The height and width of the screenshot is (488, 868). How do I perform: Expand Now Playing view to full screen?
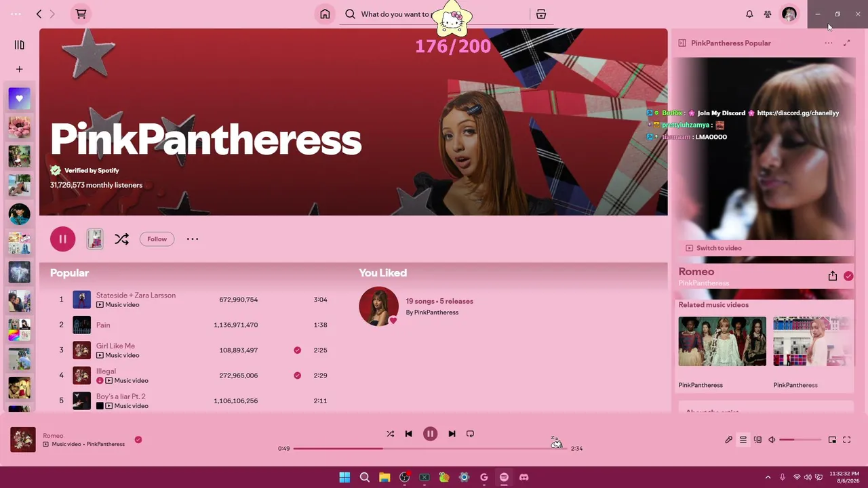click(x=847, y=43)
